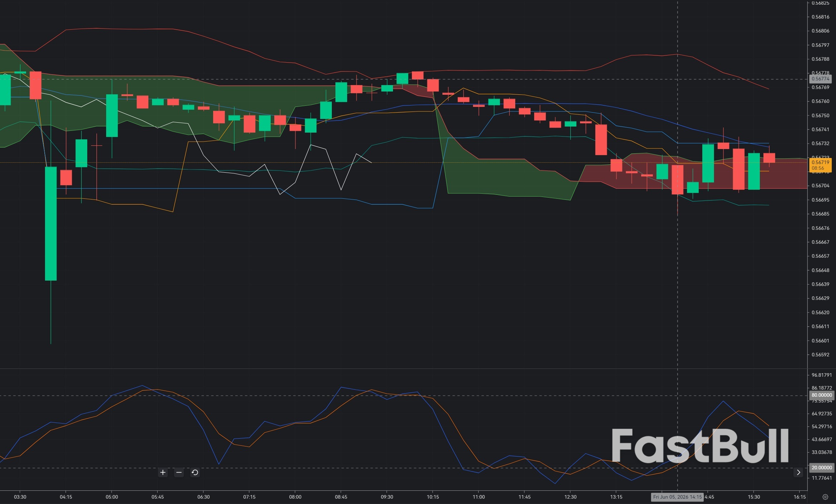This screenshot has height=504, width=836.
Task: Click the crosshair price label 0.56774
Action: [x=820, y=79]
